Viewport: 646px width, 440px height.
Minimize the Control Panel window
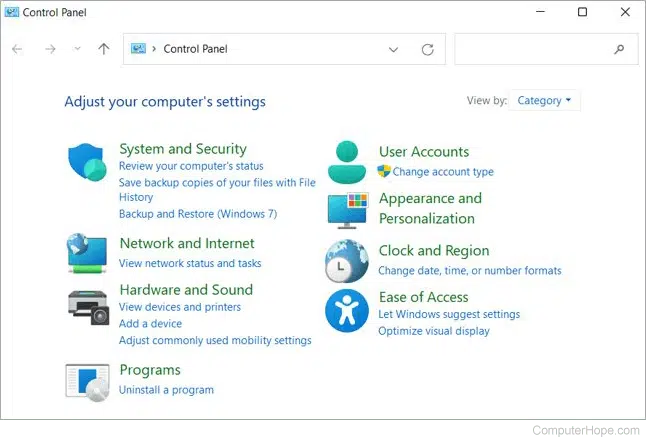click(541, 12)
